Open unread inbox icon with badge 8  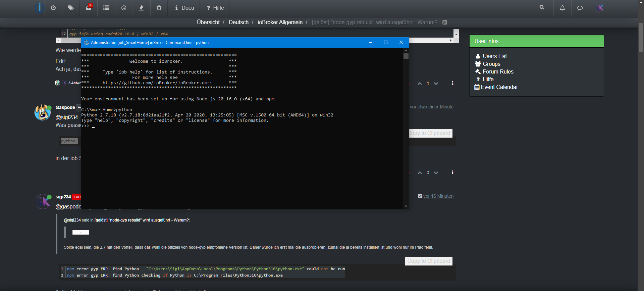(89, 7)
